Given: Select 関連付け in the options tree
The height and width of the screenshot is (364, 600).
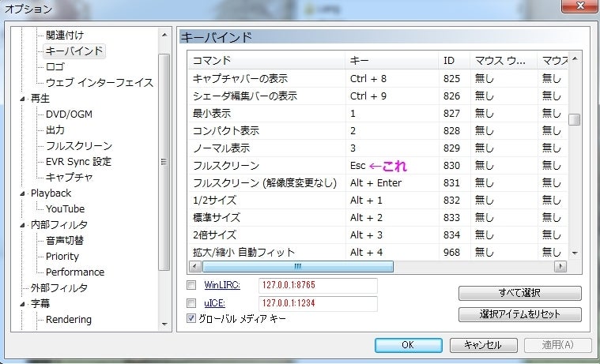Looking at the screenshot, I should [65, 36].
